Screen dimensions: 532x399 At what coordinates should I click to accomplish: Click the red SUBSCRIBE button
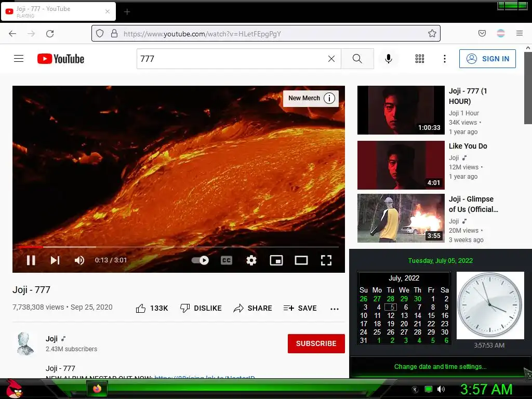316,343
